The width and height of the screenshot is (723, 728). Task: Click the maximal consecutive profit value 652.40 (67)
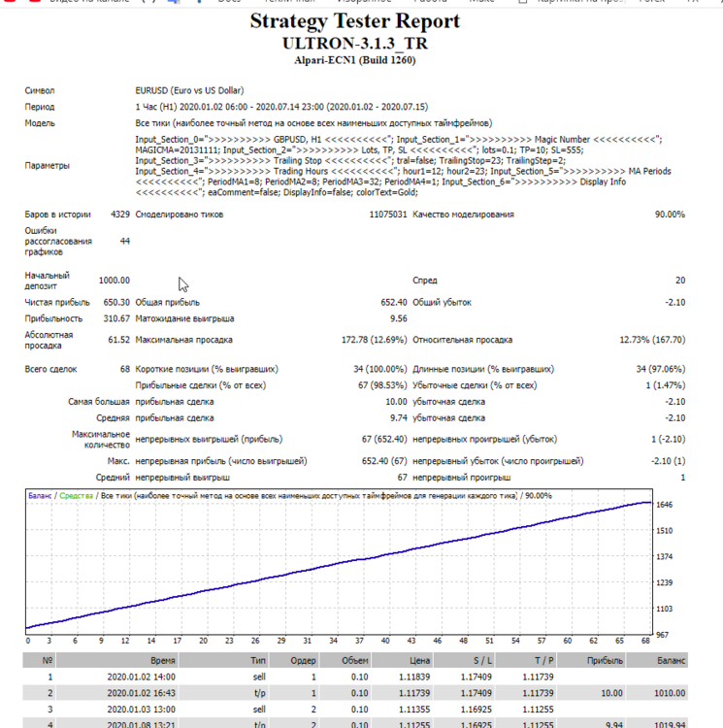(x=384, y=461)
